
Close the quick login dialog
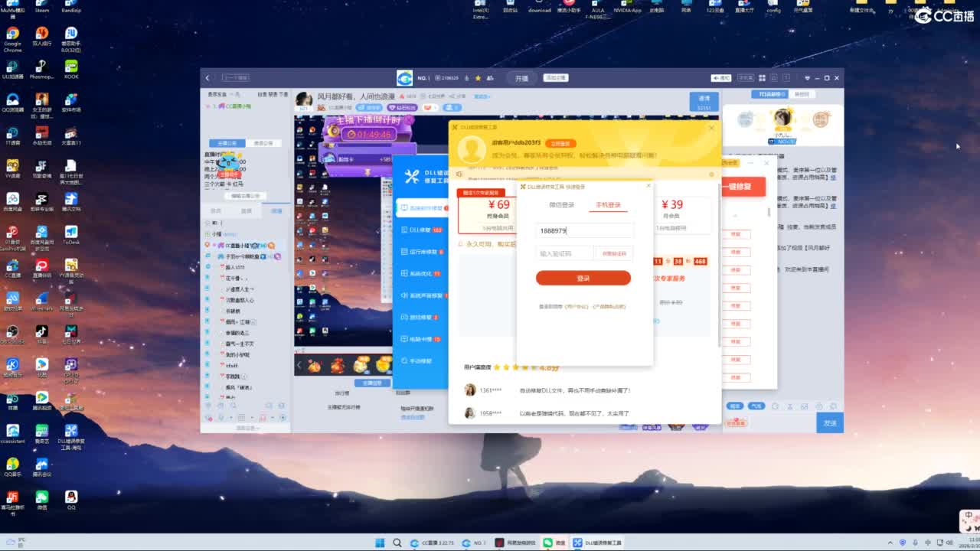(x=648, y=186)
